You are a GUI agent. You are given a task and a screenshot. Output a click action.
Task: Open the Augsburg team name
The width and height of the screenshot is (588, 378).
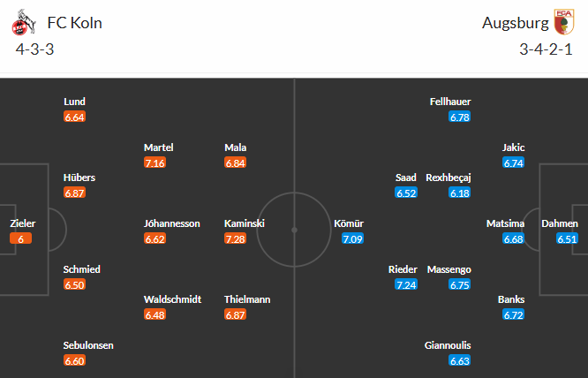point(513,23)
